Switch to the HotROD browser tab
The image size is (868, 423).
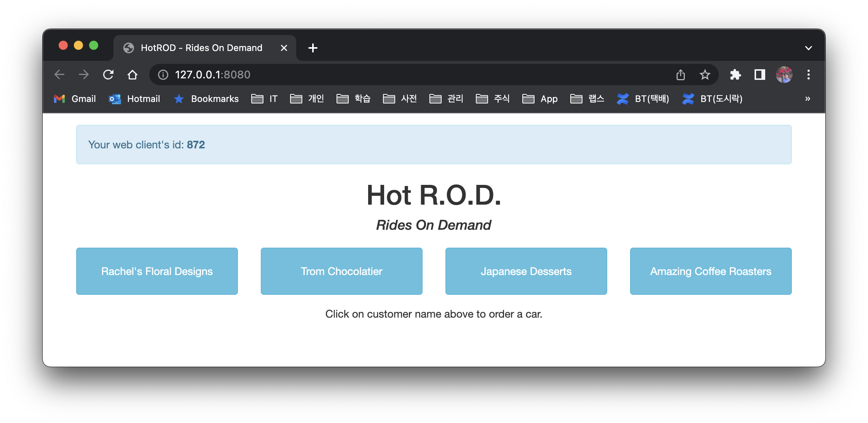coord(201,48)
